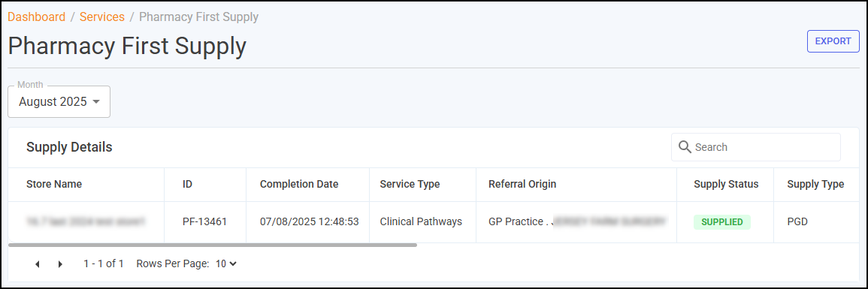Viewport: 868px width, 289px height.
Task: Sort by Store Name column header
Action: pos(54,185)
